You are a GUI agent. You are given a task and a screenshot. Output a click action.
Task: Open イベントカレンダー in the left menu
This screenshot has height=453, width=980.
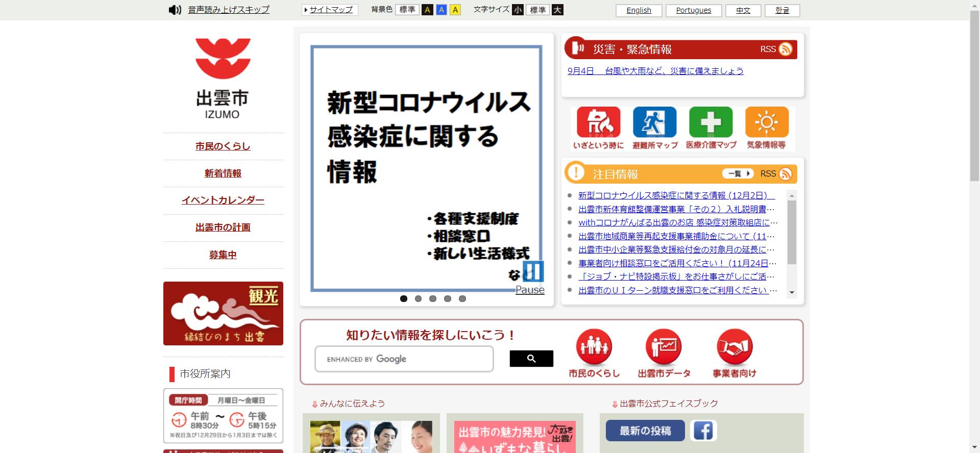coord(223,200)
